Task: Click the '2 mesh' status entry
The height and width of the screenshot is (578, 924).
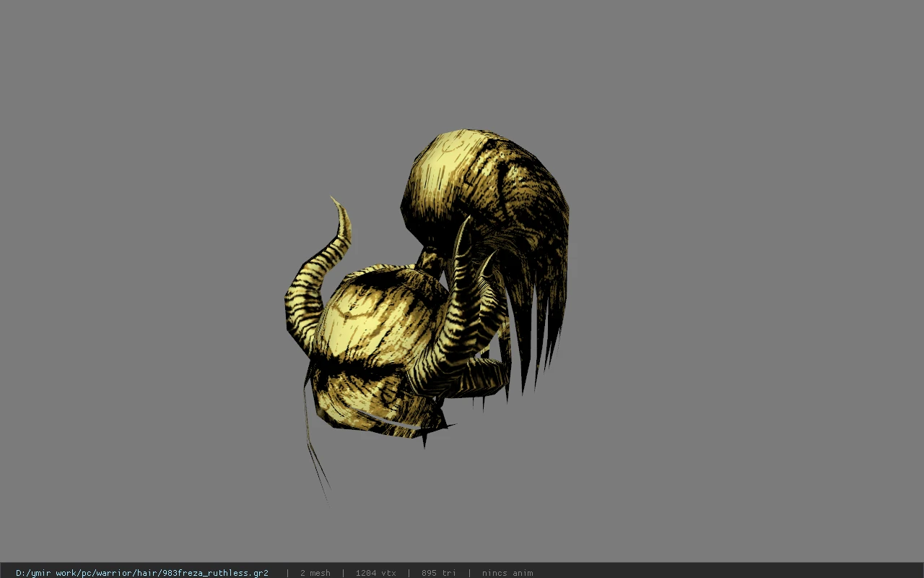Action: pyautogui.click(x=315, y=573)
